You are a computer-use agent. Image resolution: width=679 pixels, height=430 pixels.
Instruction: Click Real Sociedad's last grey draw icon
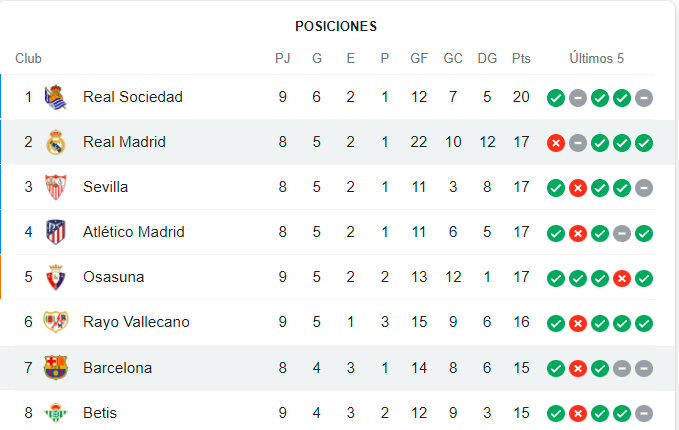(644, 98)
